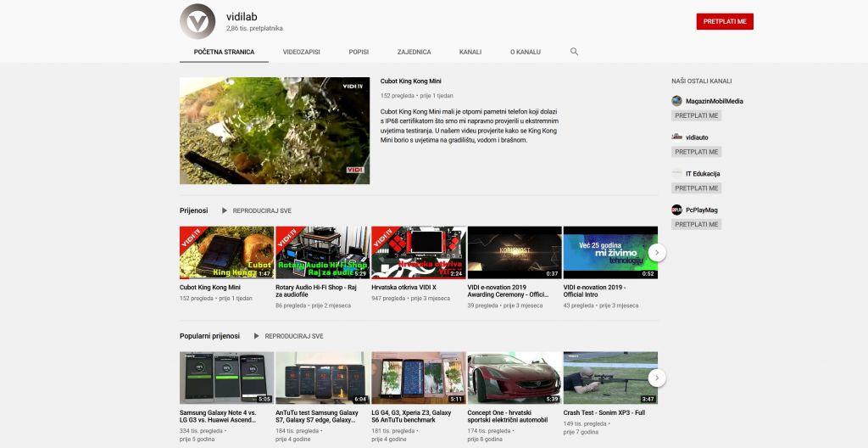Click 334 tis. pregleda under Samsung video

(x=201, y=431)
